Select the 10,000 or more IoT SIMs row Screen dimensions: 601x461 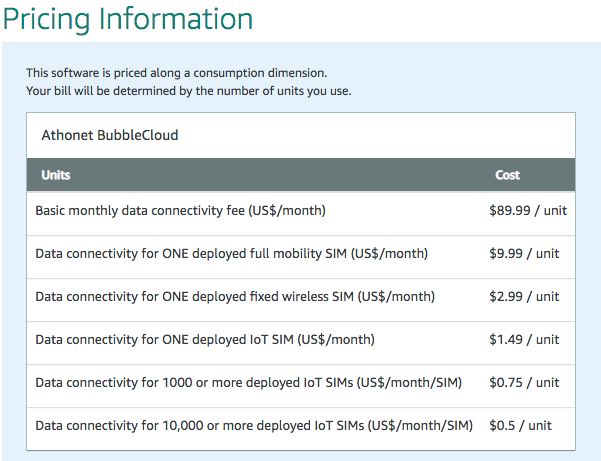click(x=253, y=426)
